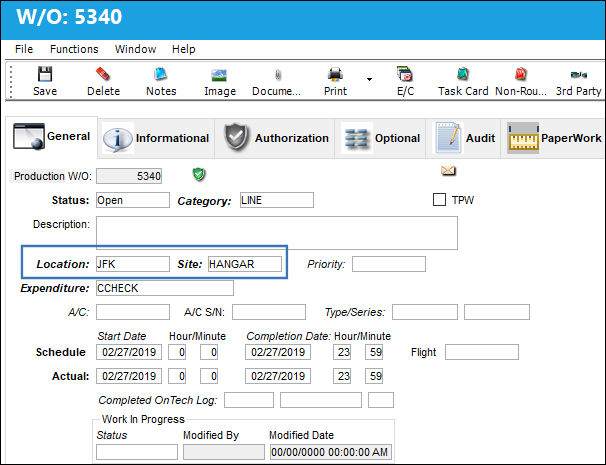Click the Status field showing Open
Screen dimensions: 606x465
coord(133,200)
